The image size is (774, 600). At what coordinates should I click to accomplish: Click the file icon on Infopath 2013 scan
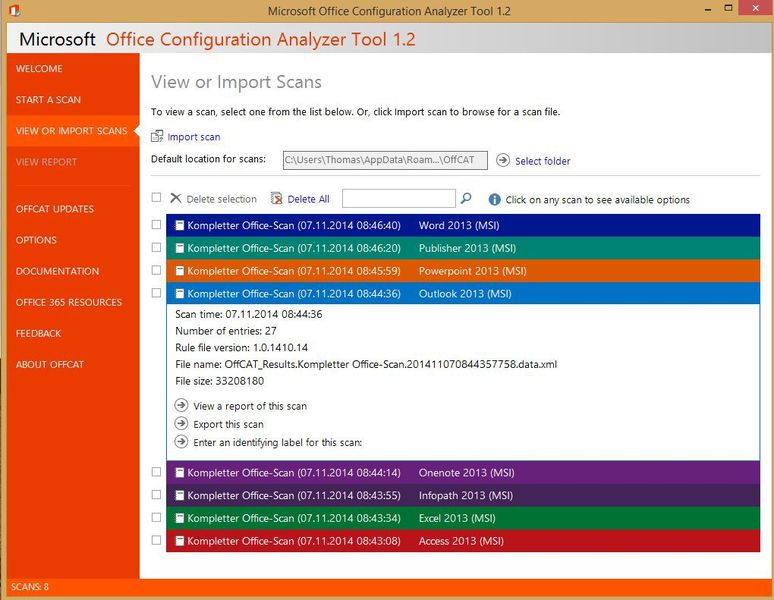tap(180, 495)
